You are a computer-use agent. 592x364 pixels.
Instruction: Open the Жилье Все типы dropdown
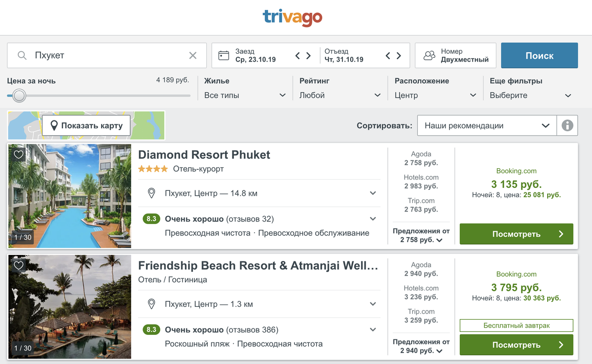(245, 95)
